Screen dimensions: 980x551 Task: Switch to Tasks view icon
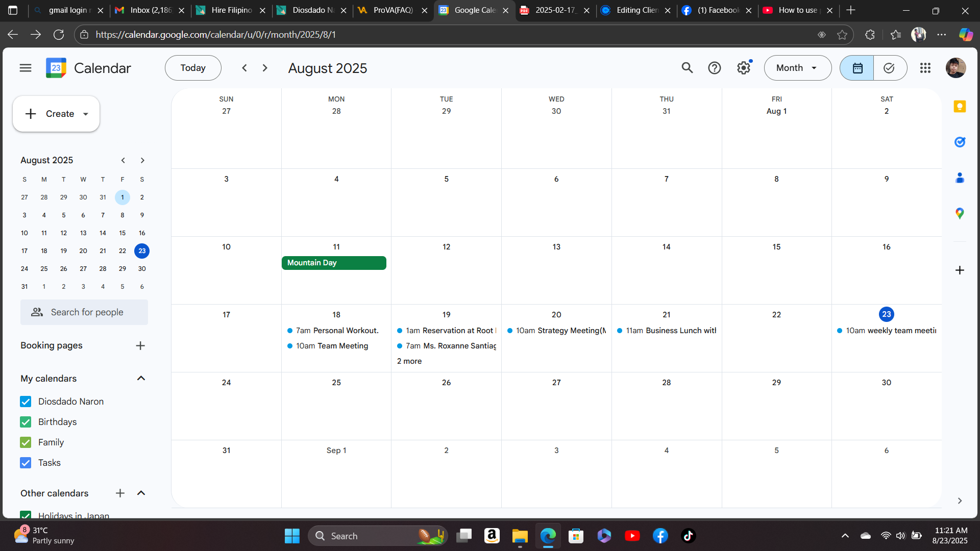point(889,68)
